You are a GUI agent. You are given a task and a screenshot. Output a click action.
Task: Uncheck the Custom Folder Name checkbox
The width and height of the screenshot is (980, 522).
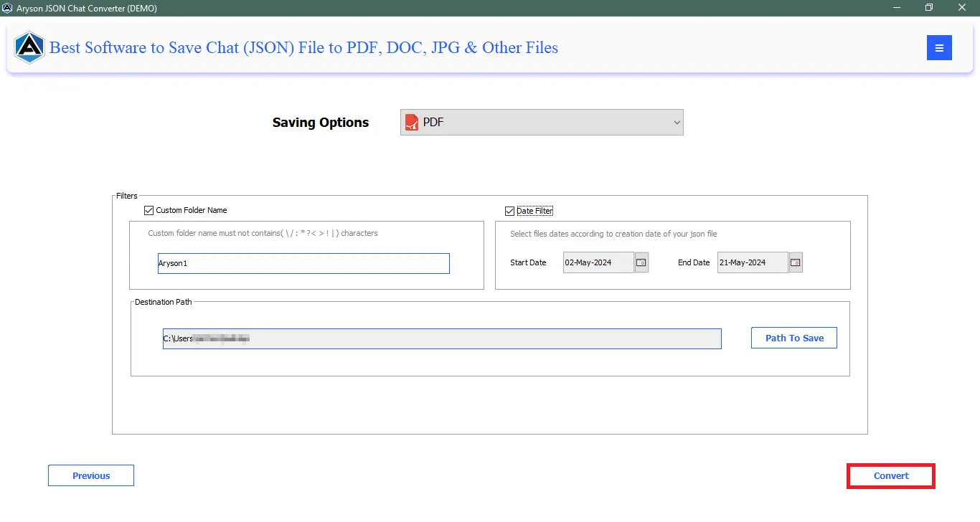(149, 211)
